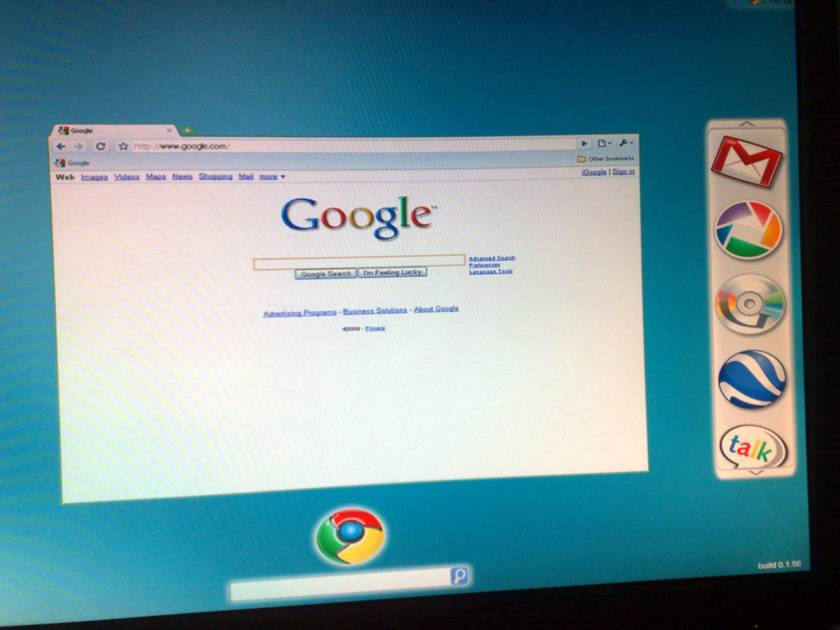Screen dimensions: 840x630
Task: Open the About Google link
Action: 436,308
